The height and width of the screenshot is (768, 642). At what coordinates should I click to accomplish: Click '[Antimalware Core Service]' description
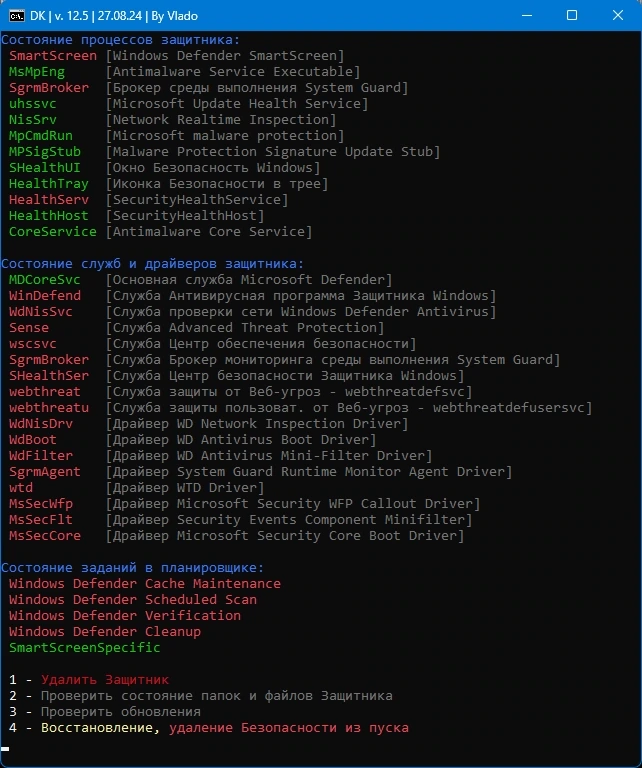[209, 232]
